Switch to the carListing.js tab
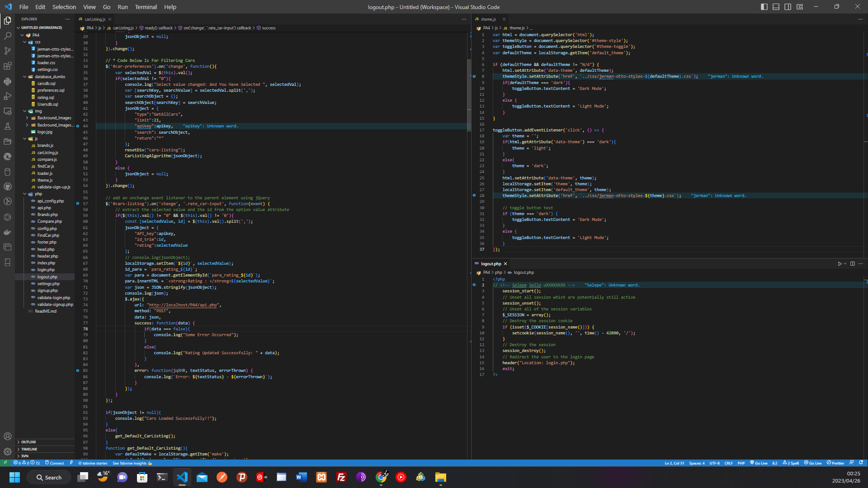 94,19
